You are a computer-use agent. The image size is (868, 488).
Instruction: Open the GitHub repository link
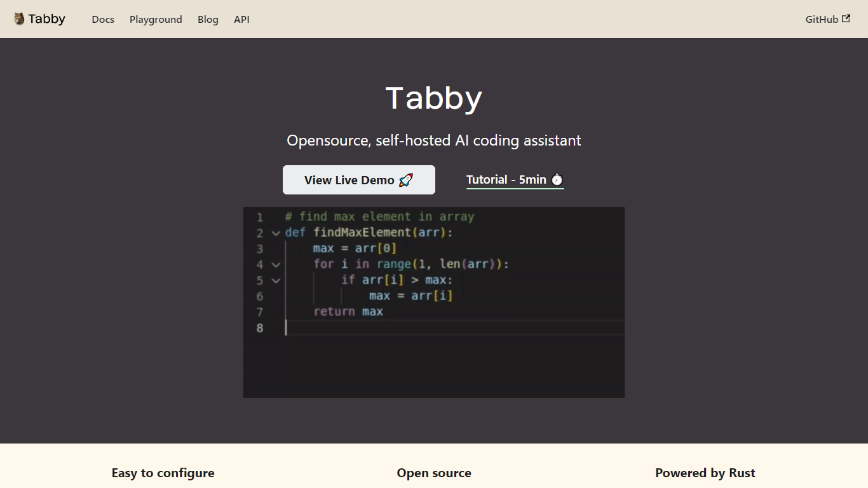[823, 19]
